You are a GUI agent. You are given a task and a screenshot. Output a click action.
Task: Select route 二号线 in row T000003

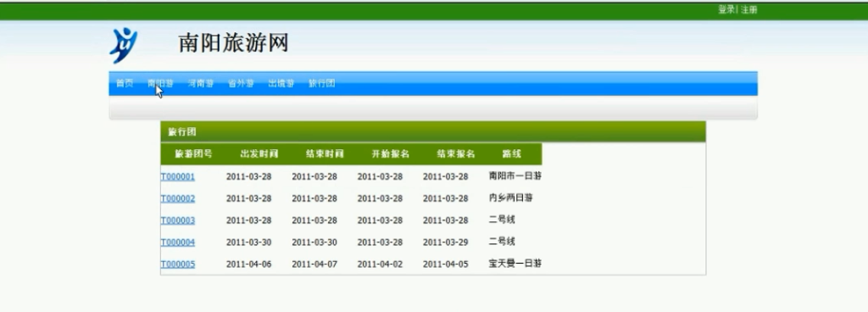pos(502,220)
